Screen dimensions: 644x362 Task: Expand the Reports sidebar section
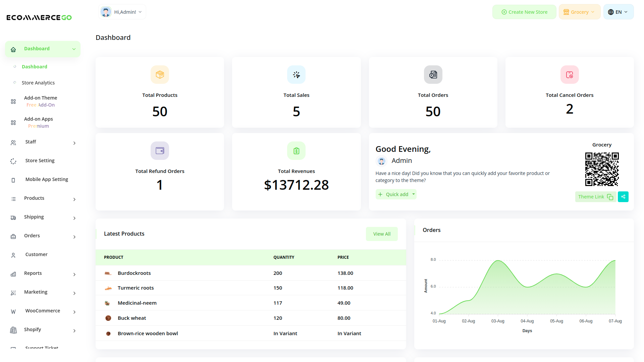[33, 273]
